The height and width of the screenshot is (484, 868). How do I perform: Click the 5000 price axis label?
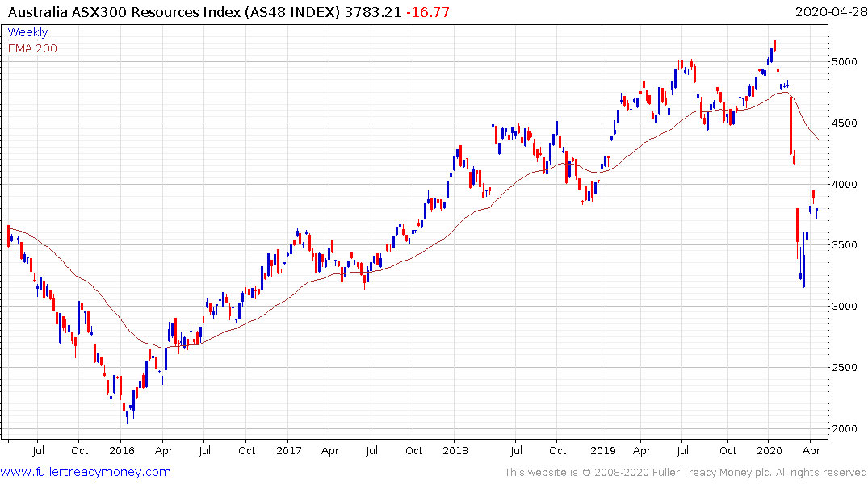pyautogui.click(x=845, y=62)
